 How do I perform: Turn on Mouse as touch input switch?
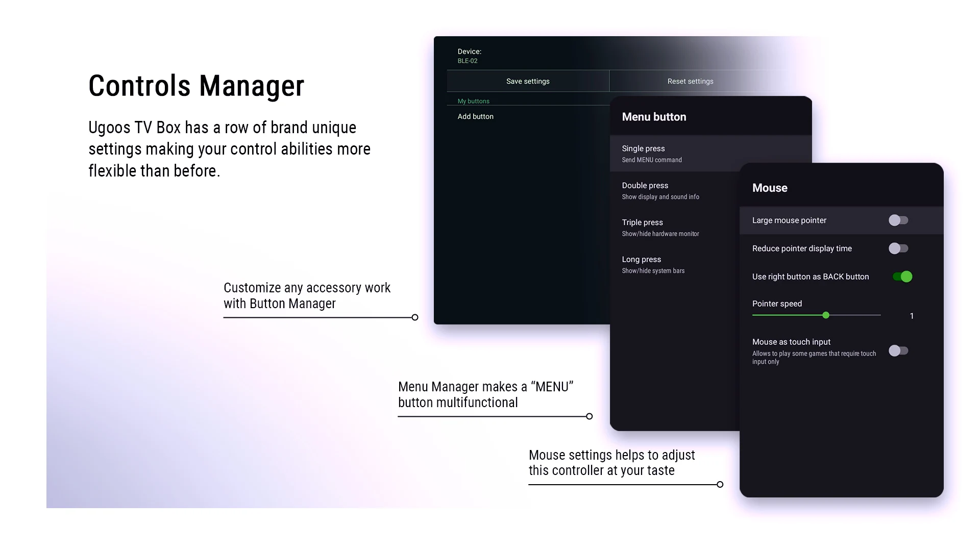(898, 350)
